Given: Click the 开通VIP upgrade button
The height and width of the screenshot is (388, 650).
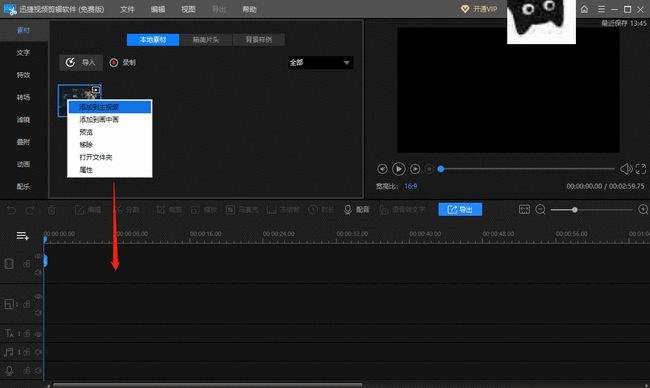Looking at the screenshot, I should (x=479, y=9).
